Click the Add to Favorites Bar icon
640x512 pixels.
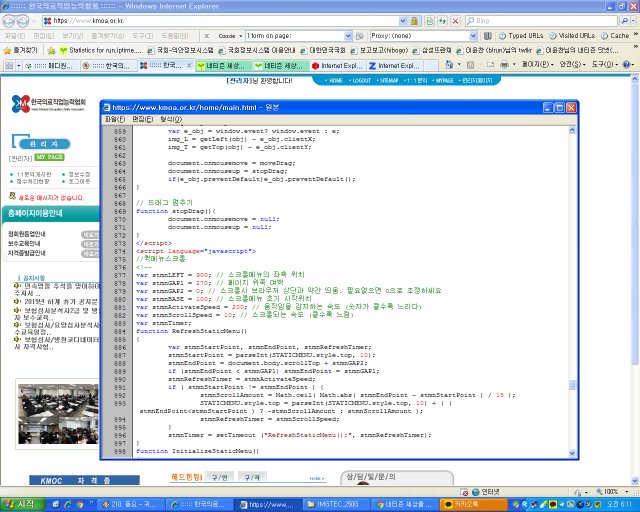click(51, 51)
